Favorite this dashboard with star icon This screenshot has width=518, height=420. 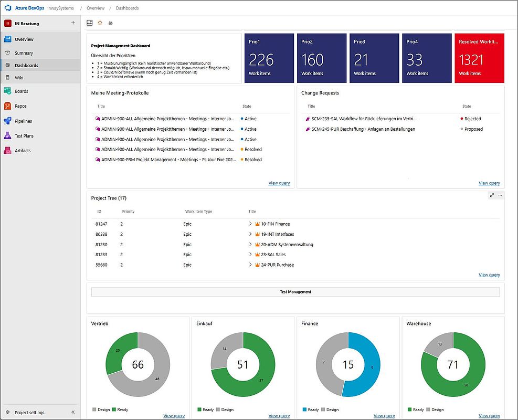(x=100, y=23)
